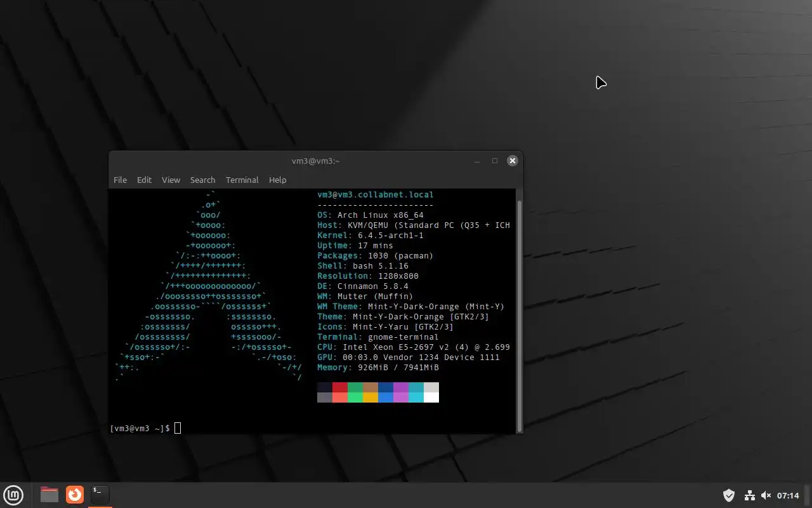This screenshot has height=508, width=812.
Task: Open the calendar from the 07:14 clock
Action: 788,495
